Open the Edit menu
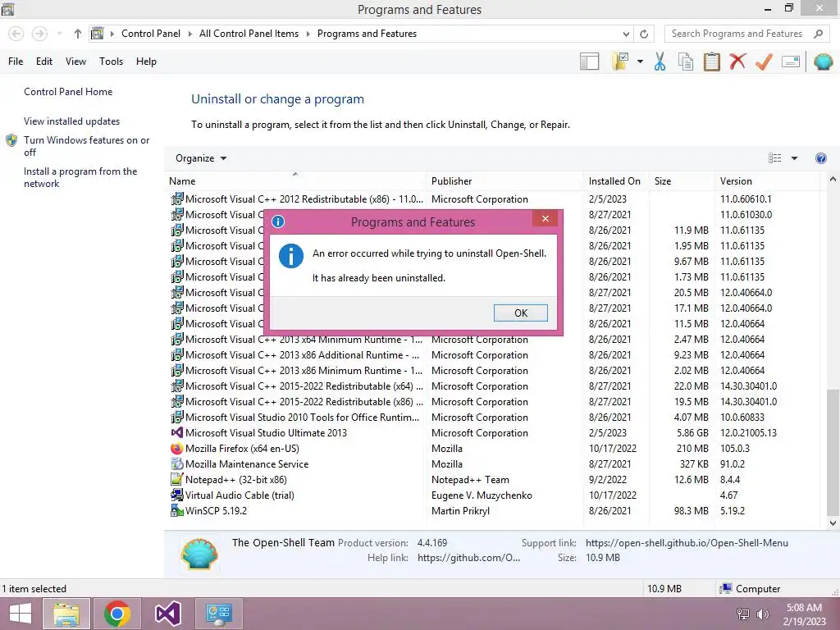This screenshot has width=840, height=630. (x=44, y=62)
